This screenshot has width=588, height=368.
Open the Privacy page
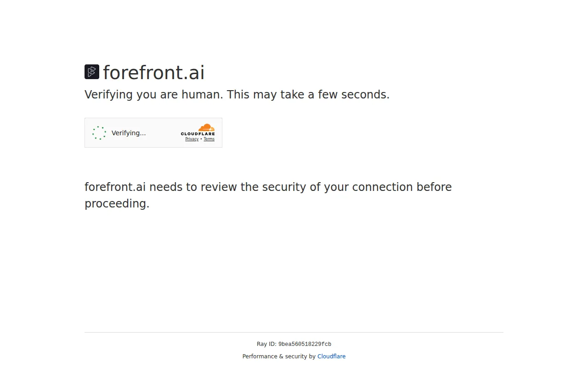click(x=192, y=138)
